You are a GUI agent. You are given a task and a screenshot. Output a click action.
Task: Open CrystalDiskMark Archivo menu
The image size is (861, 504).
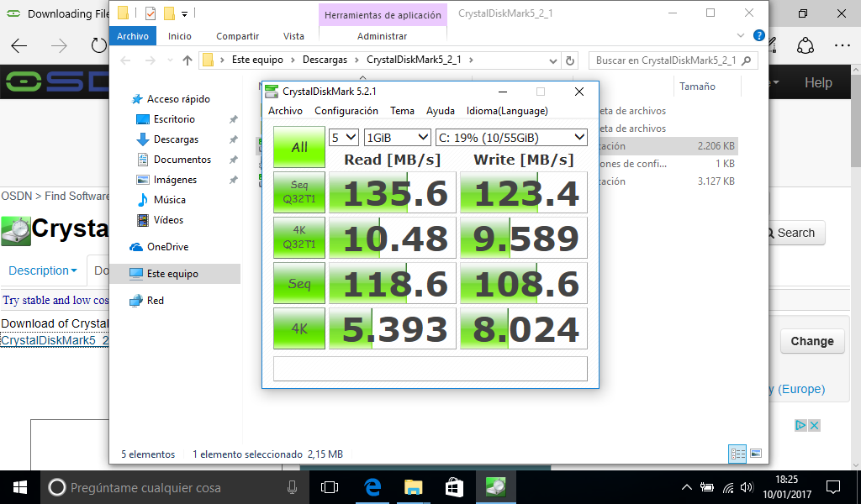[286, 111]
